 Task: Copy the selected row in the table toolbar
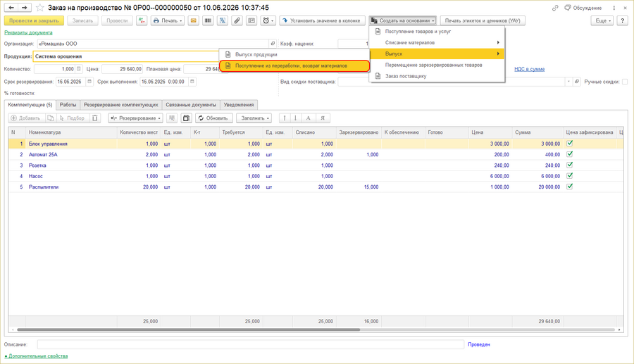click(x=50, y=118)
